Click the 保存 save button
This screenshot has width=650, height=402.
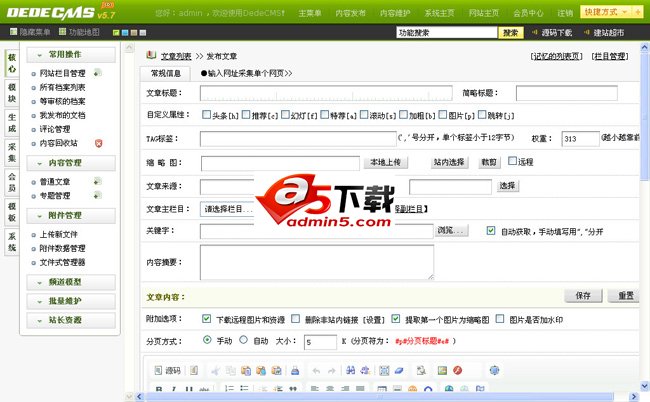click(583, 295)
